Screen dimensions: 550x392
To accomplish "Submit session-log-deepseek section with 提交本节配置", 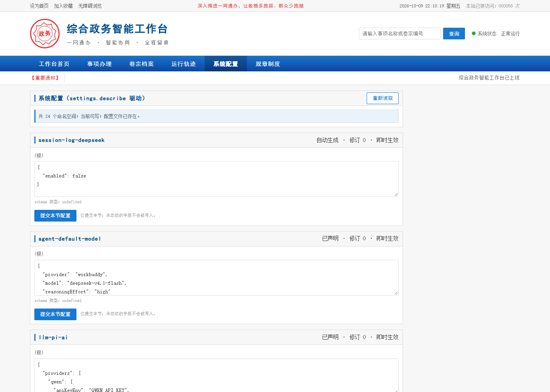I will point(55,216).
